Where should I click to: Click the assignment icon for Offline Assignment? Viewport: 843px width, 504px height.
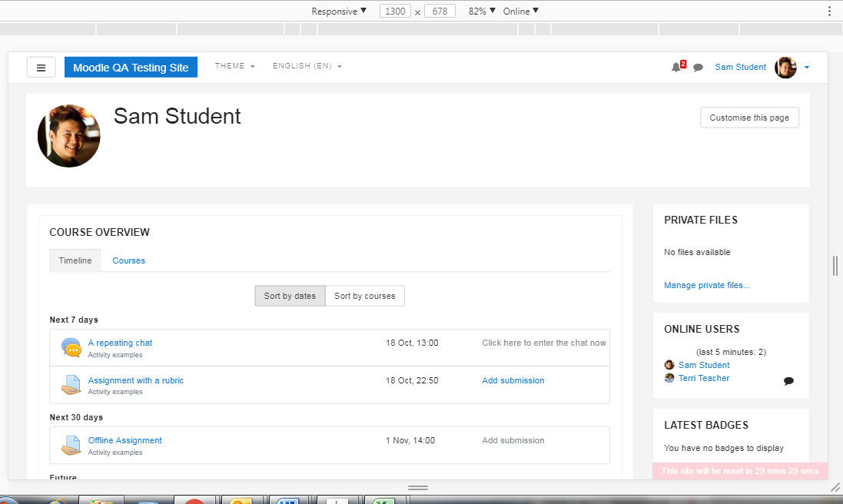[71, 446]
